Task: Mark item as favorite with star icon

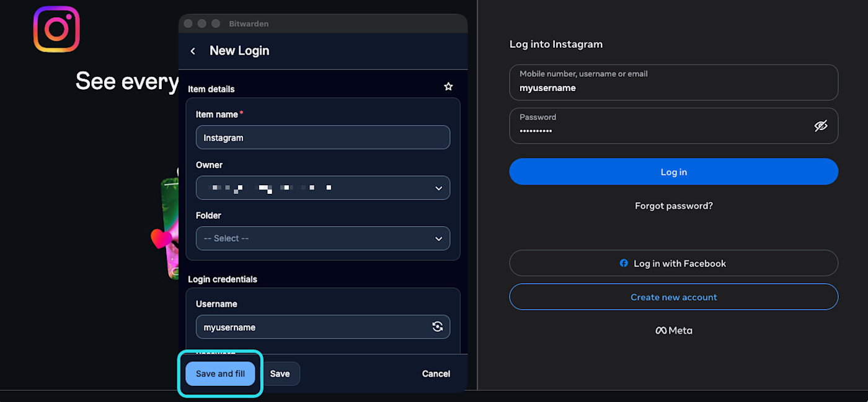Action: (x=448, y=87)
